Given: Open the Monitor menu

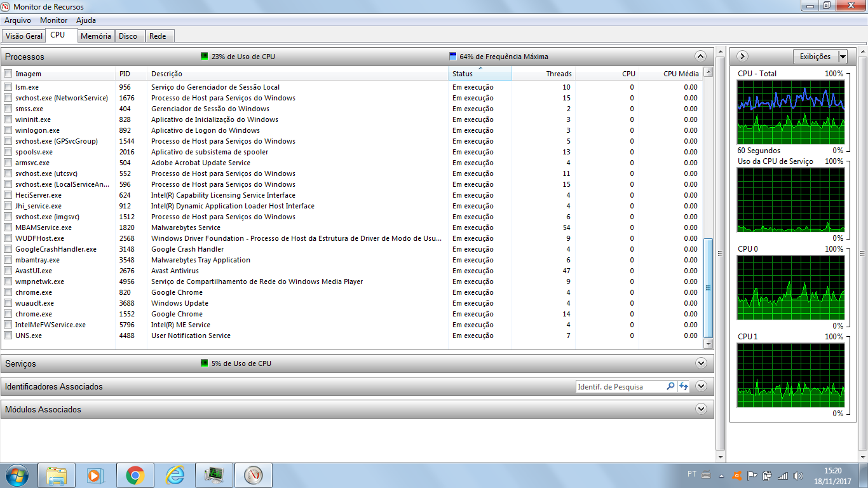Looking at the screenshot, I should click(53, 20).
